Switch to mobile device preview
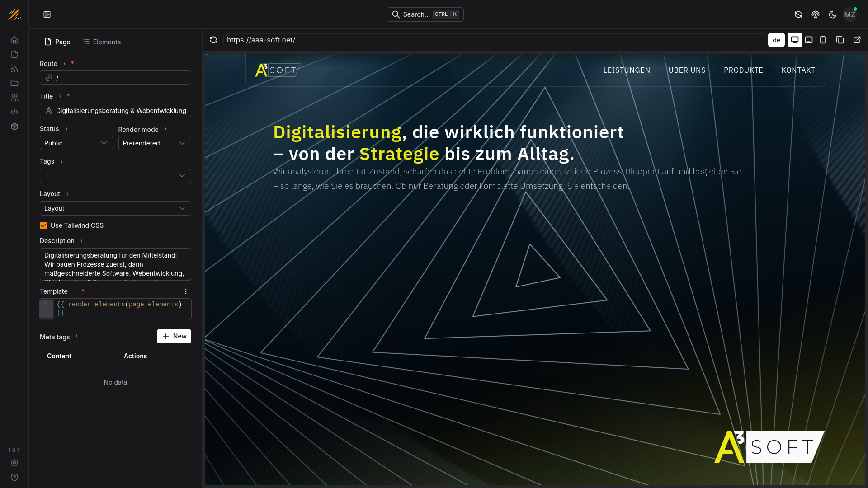The width and height of the screenshot is (868, 488). pos(823,40)
